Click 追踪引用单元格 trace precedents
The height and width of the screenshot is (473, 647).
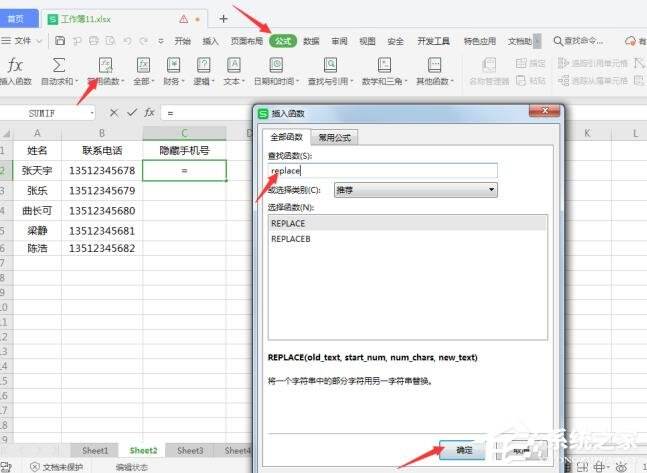tap(593, 63)
